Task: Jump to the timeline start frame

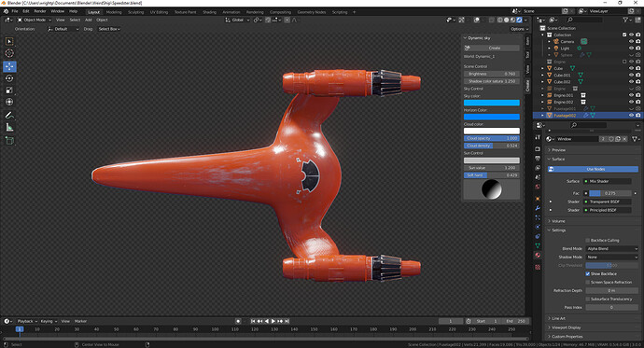Action: point(253,321)
